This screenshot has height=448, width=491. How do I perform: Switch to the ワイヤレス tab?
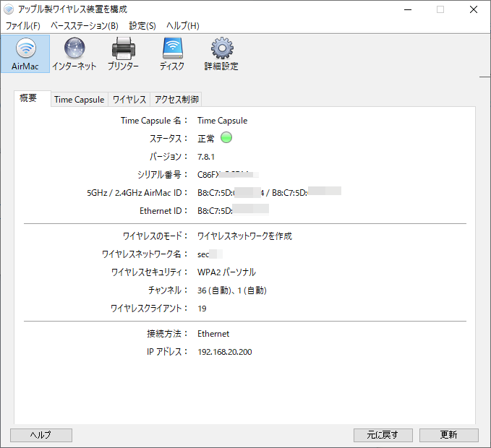click(129, 100)
